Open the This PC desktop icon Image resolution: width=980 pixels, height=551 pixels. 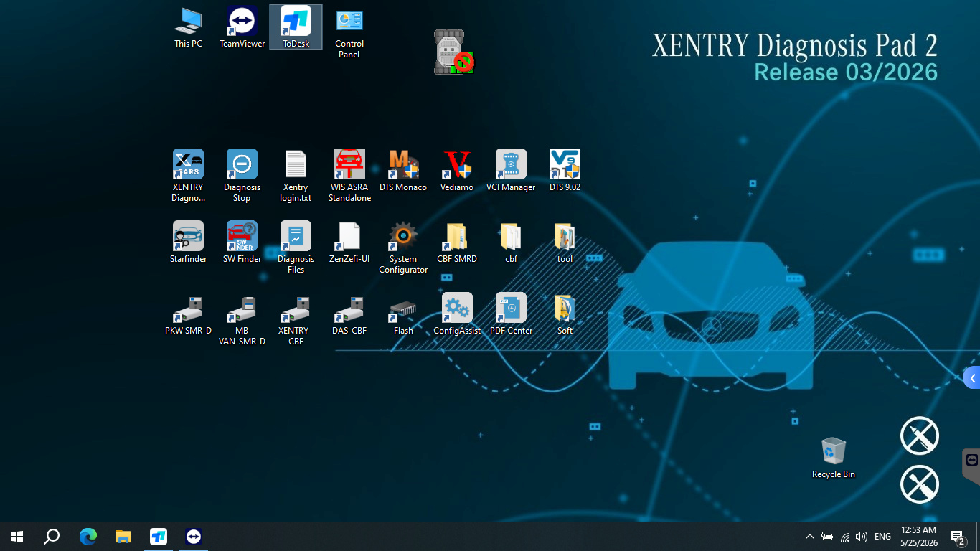pyautogui.click(x=188, y=27)
